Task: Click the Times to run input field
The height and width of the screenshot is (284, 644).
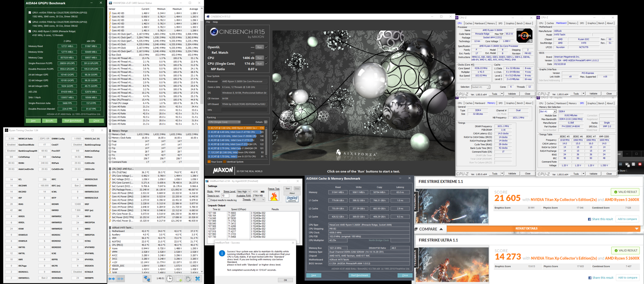Action: coord(225,196)
